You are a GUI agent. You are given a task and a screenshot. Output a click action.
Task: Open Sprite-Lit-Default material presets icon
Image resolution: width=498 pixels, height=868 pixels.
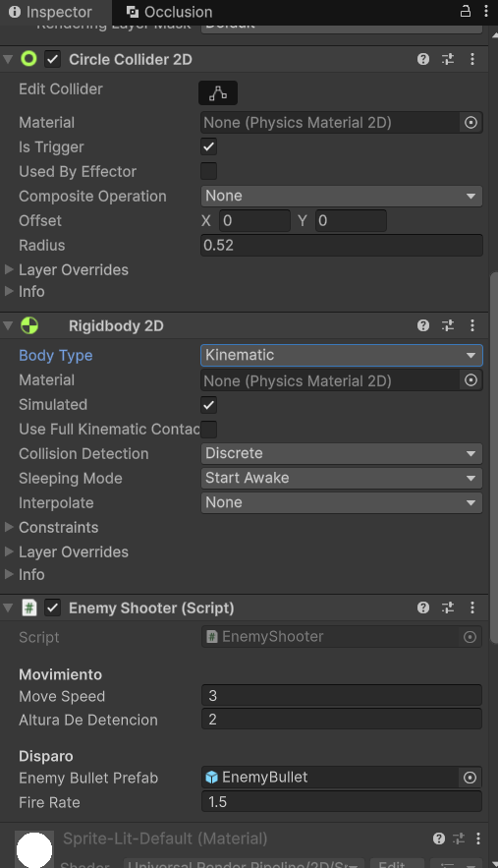coord(459,839)
